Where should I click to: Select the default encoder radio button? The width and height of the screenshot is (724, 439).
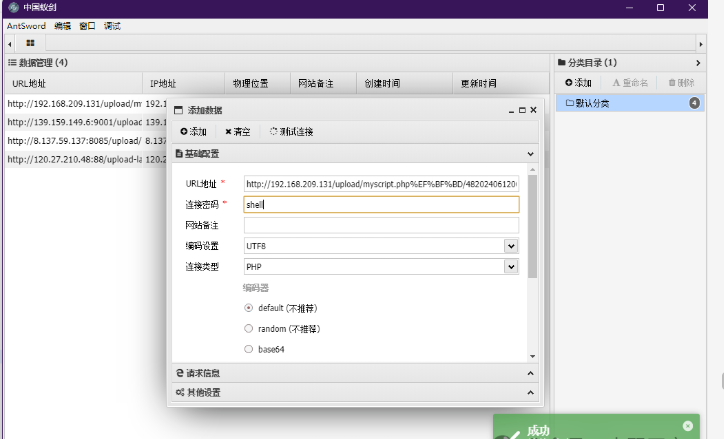249,308
